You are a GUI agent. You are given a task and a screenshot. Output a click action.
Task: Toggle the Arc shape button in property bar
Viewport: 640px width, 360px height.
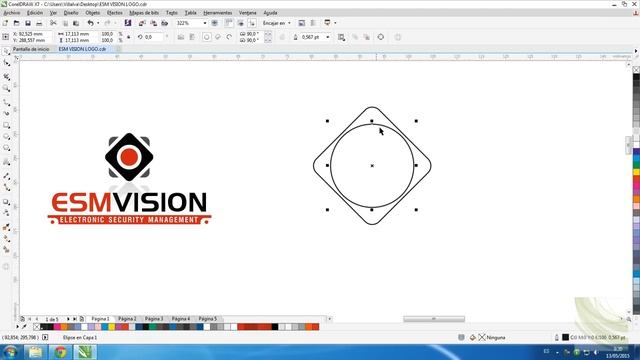pyautogui.click(x=229, y=37)
